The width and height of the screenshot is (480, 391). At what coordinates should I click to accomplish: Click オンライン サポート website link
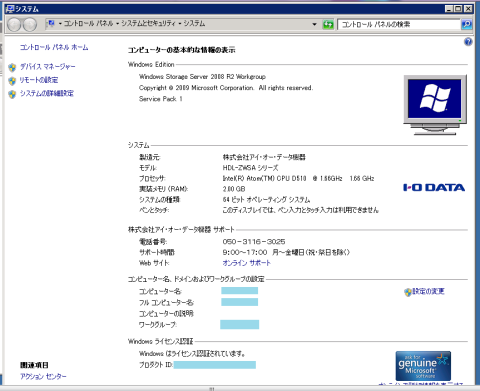coord(246,263)
